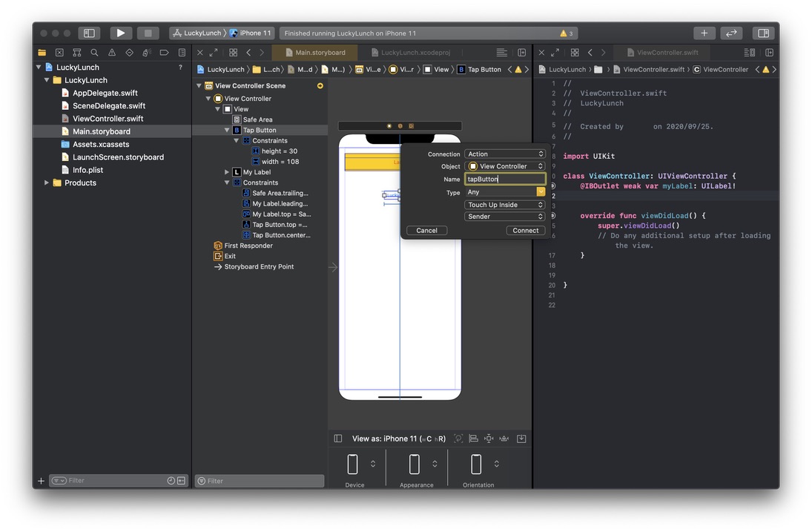This screenshot has width=812, height=532.
Task: Select the Safe Area outline row
Action: click(x=257, y=119)
